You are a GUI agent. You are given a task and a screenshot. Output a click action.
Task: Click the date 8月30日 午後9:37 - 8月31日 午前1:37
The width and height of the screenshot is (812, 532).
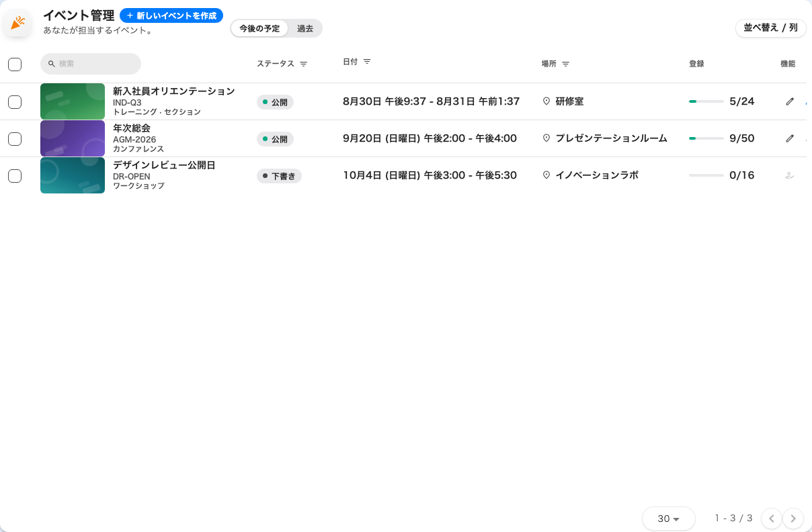pos(431,101)
